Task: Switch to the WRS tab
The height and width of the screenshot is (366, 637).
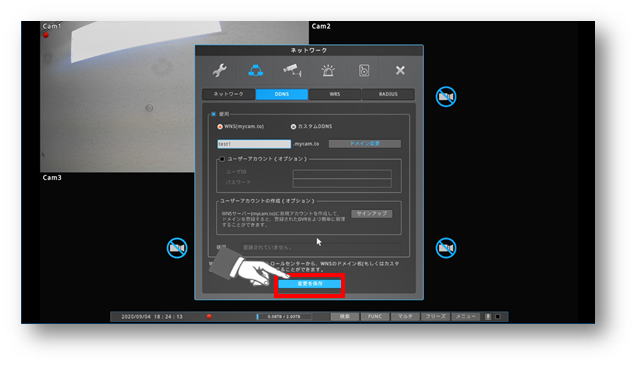Action: click(335, 94)
